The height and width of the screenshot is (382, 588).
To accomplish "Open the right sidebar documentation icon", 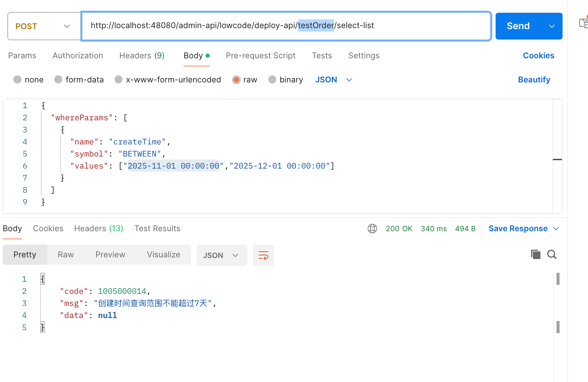I will tap(583, 23).
